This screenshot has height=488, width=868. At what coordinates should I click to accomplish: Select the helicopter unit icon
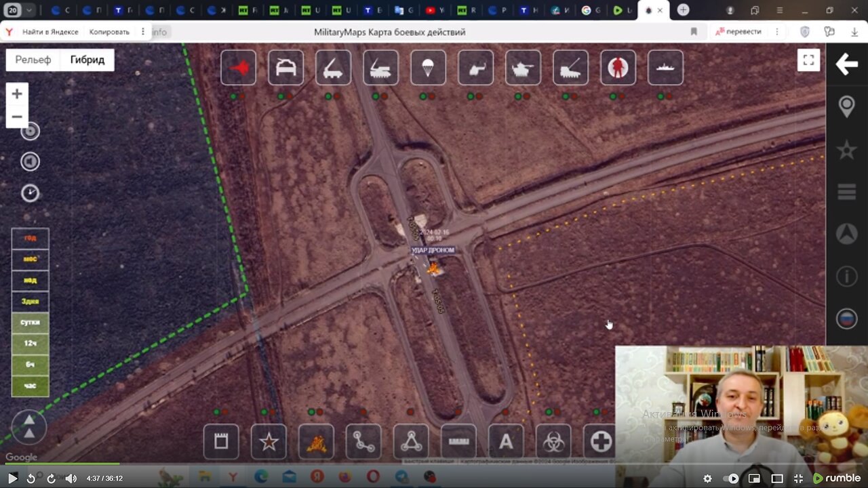point(475,67)
